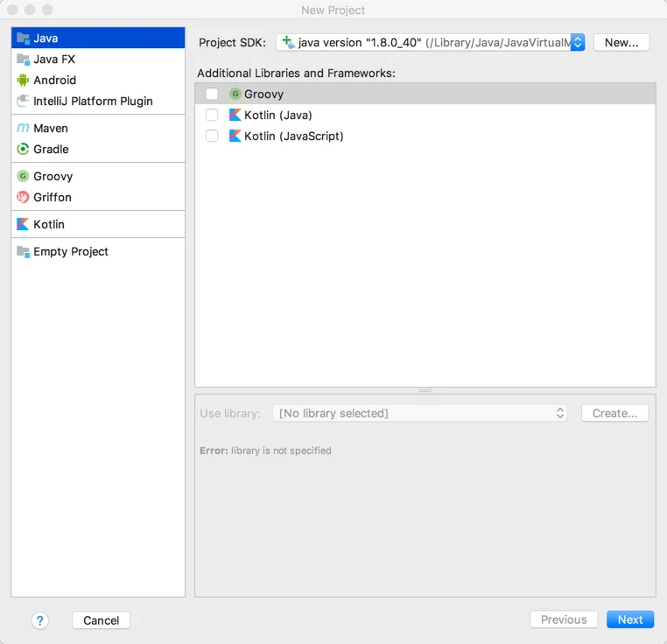Screen dimensions: 667x644
Task: Click the Groovy label in left list
Action: pyautogui.click(x=53, y=176)
